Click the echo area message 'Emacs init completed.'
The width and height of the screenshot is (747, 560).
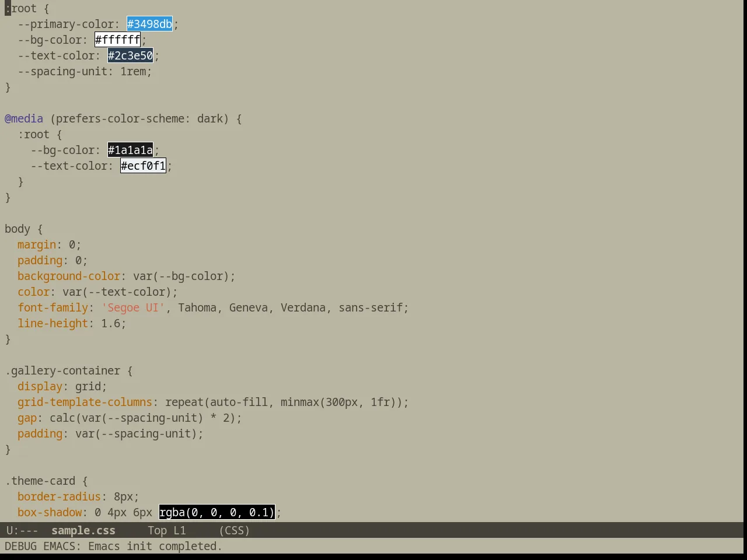[155, 546]
